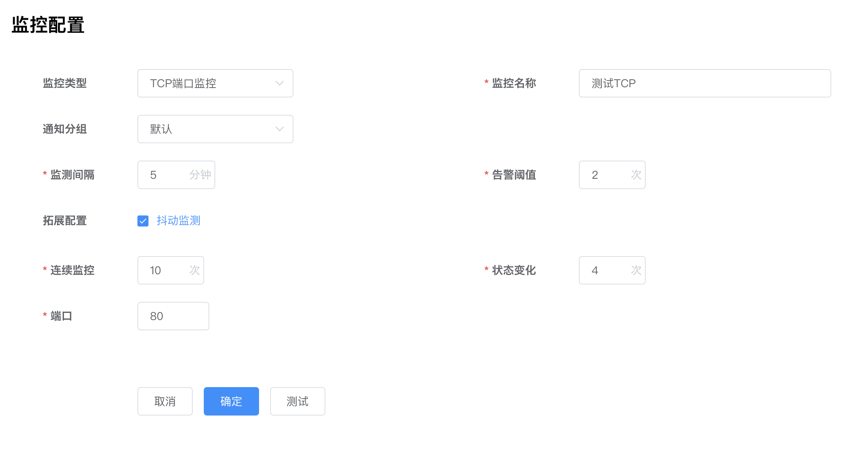Click the 取消 cancel button
868x468 pixels.
(165, 401)
